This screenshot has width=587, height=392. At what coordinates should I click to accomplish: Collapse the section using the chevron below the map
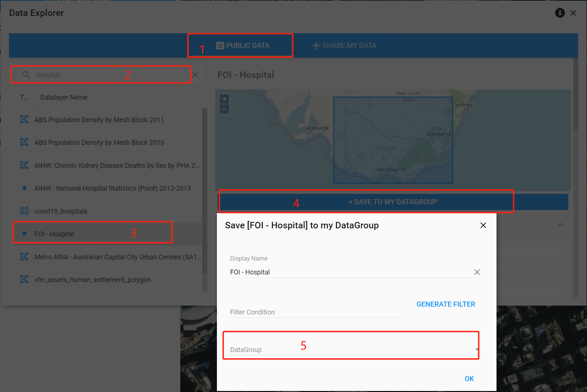pyautogui.click(x=561, y=225)
